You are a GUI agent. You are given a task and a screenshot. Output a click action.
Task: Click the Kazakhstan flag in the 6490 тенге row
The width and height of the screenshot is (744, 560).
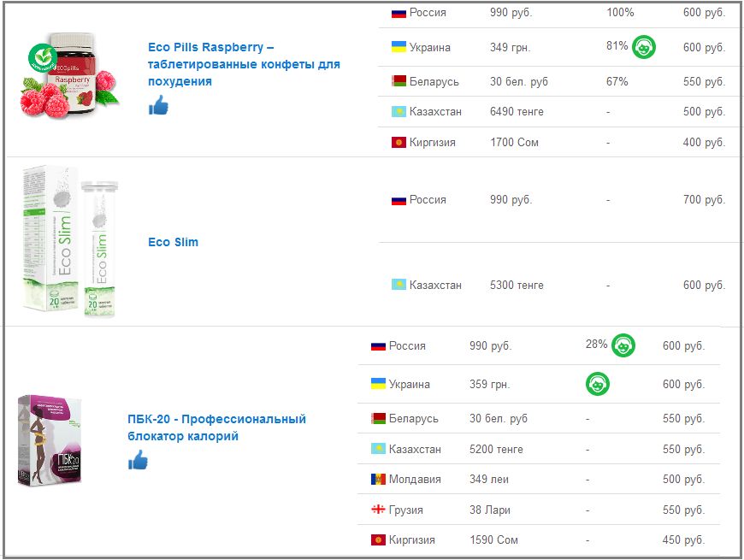pyautogui.click(x=399, y=111)
